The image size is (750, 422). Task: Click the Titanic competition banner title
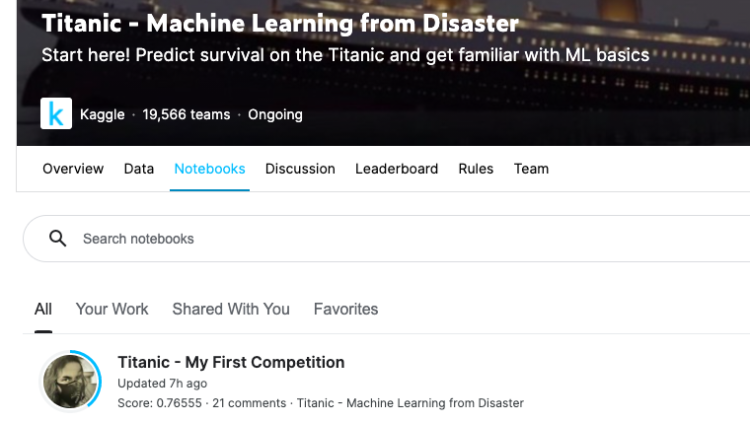(x=280, y=23)
